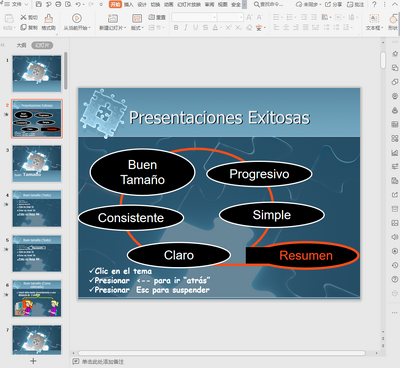Select slide 3 thumbnail
Image resolution: width=400 pixels, height=368 pixels.
click(x=37, y=163)
